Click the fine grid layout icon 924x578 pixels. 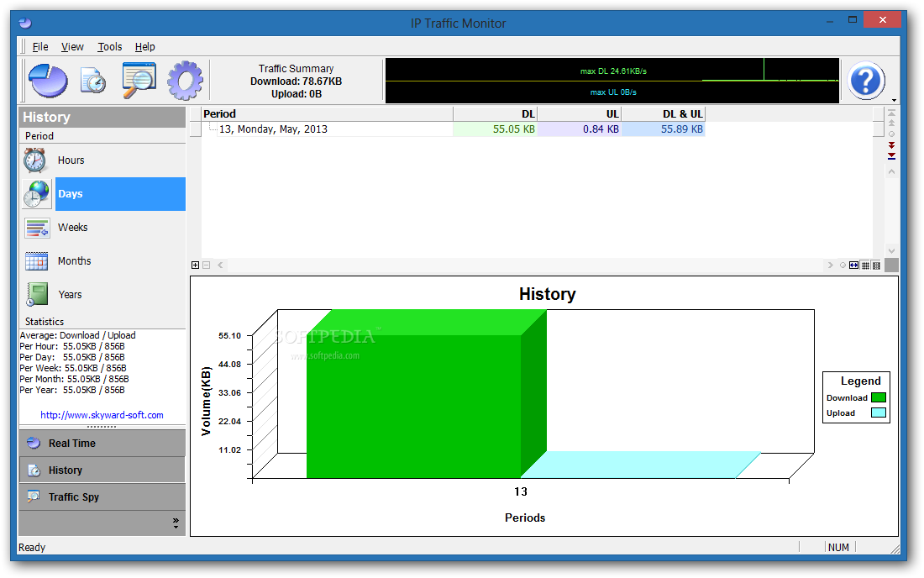point(866,265)
